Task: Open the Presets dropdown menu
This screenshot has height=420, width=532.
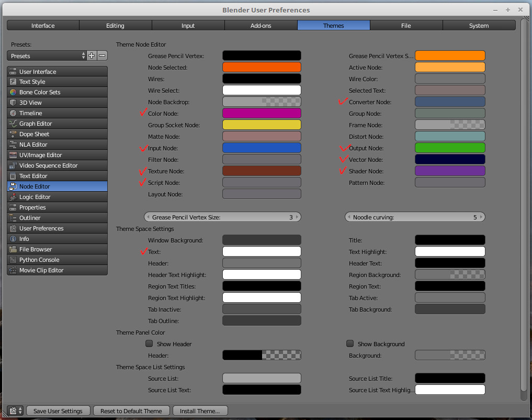Action: point(47,56)
